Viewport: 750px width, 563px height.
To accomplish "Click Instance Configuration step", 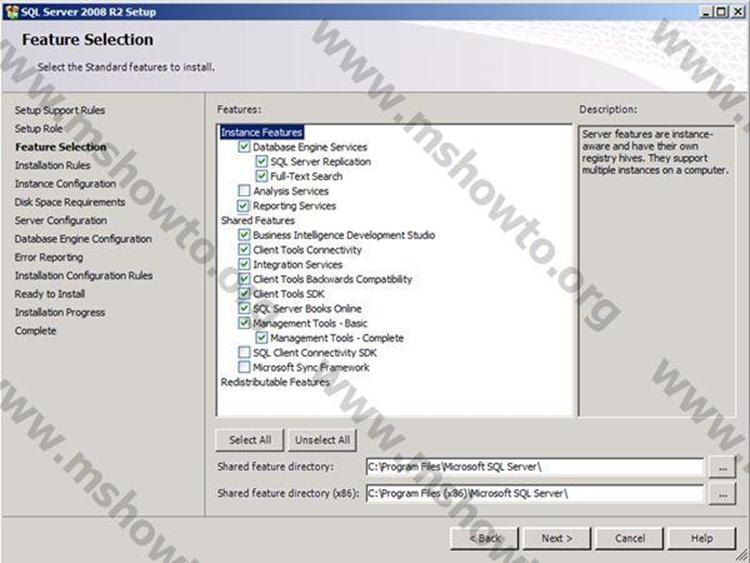I will pyautogui.click(x=66, y=184).
